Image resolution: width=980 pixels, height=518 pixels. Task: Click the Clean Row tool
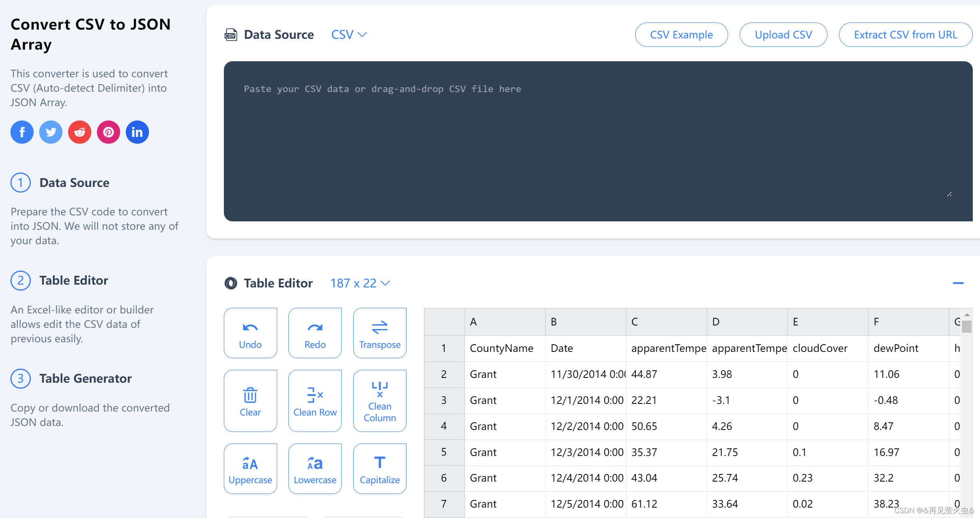pyautogui.click(x=315, y=401)
